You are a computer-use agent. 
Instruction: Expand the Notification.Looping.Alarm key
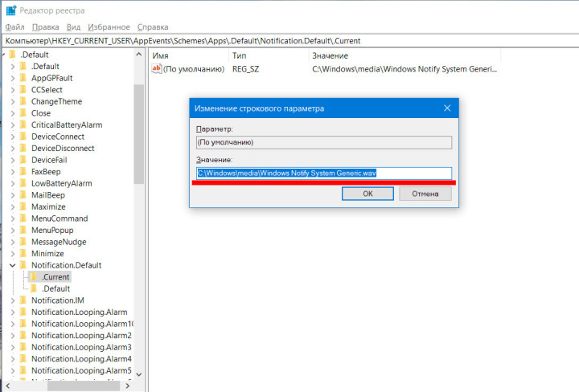(12, 312)
